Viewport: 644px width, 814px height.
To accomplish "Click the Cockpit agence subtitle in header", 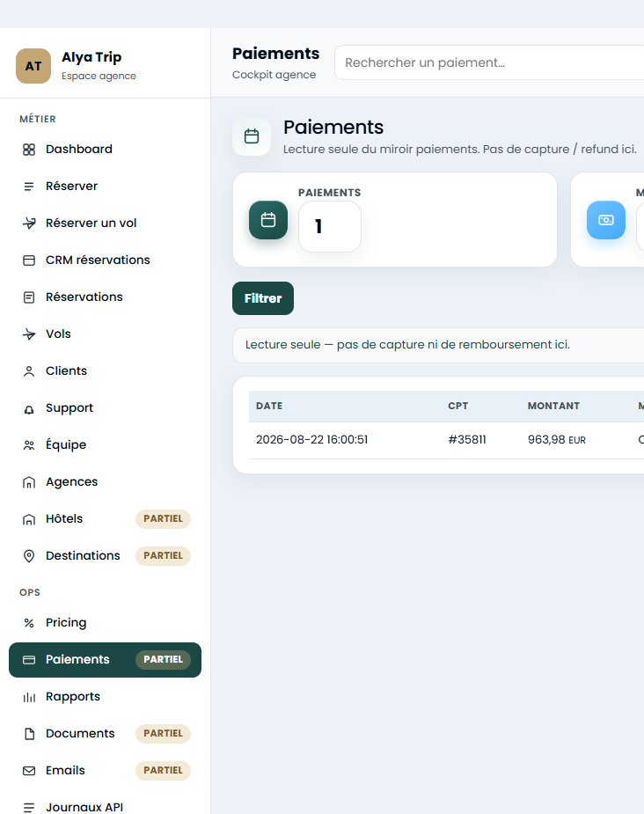I will click(274, 75).
